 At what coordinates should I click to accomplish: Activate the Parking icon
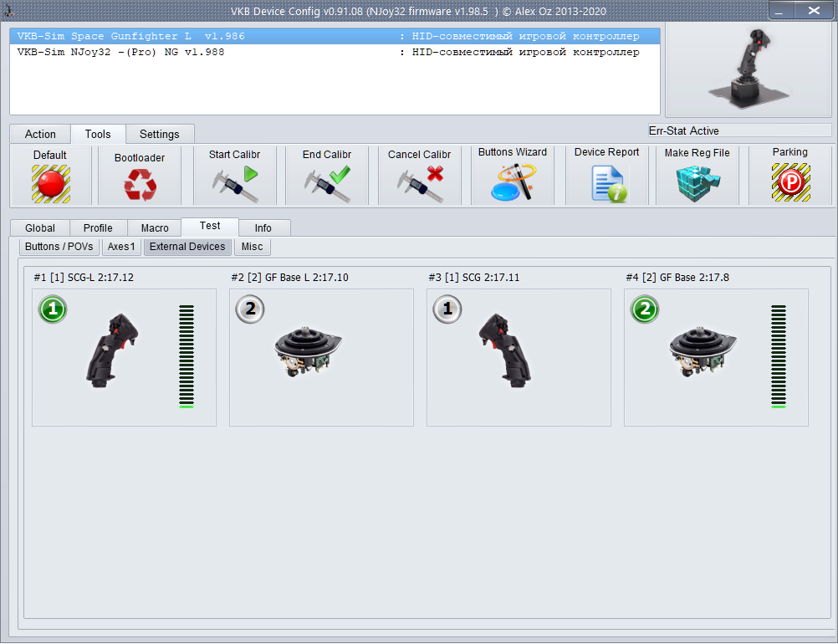point(791,182)
